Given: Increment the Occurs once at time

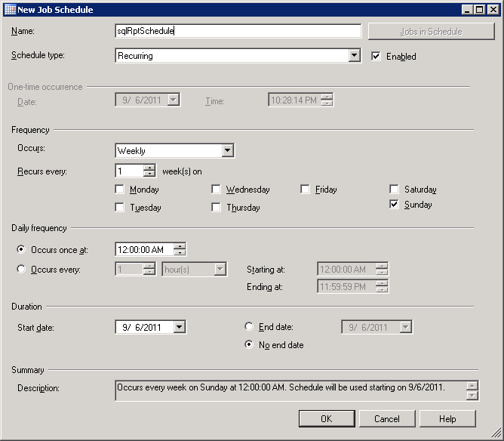Looking at the screenshot, I should (x=180, y=246).
